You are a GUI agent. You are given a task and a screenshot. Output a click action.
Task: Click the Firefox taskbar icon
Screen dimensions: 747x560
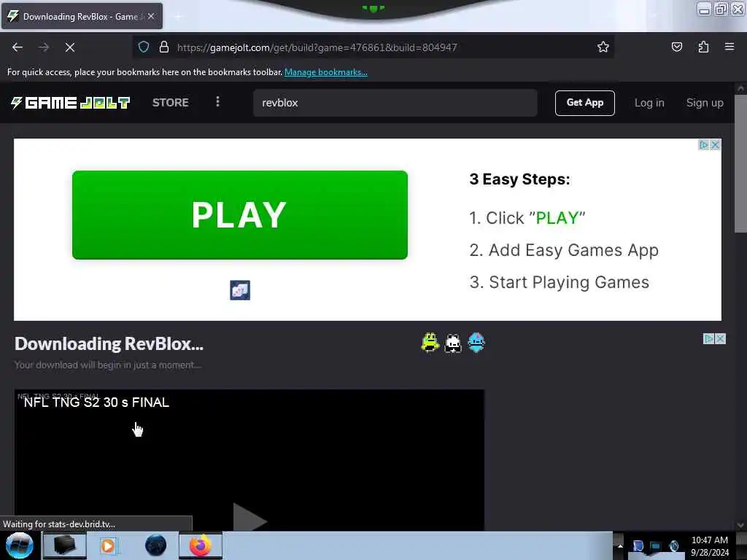coord(200,545)
